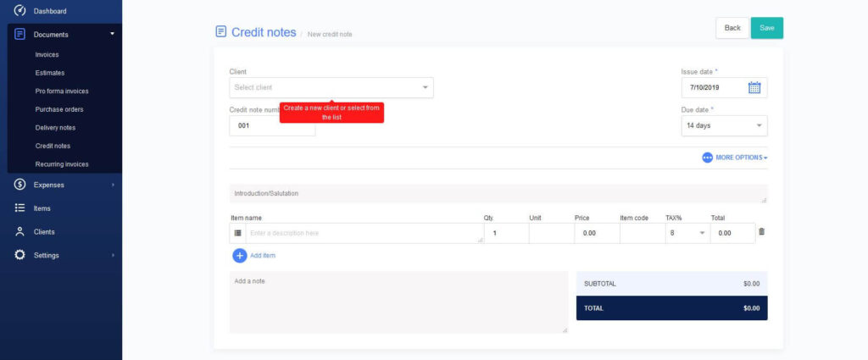Click the Add a note text area
This screenshot has height=360, width=868.
pos(398,302)
